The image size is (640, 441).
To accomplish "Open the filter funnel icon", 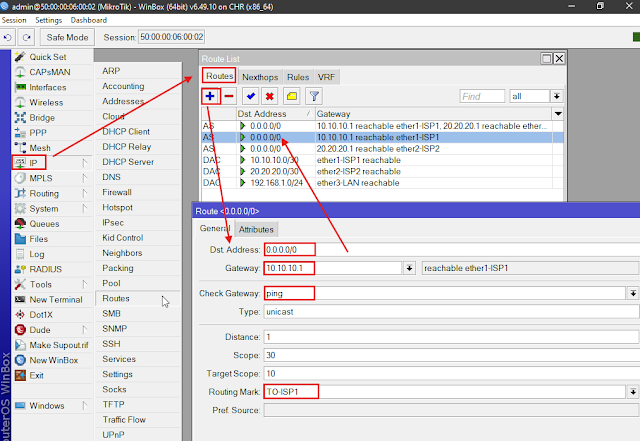I will pos(314,96).
